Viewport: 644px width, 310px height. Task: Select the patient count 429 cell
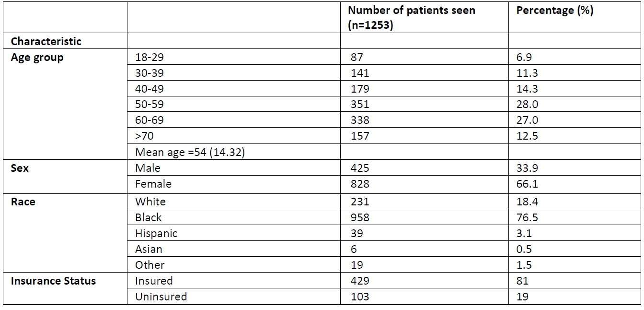point(359,281)
